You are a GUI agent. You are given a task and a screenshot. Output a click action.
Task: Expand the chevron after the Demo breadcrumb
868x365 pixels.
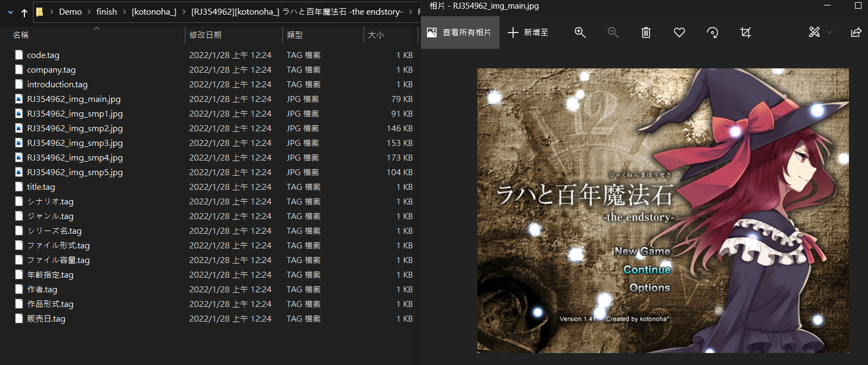[x=89, y=11]
